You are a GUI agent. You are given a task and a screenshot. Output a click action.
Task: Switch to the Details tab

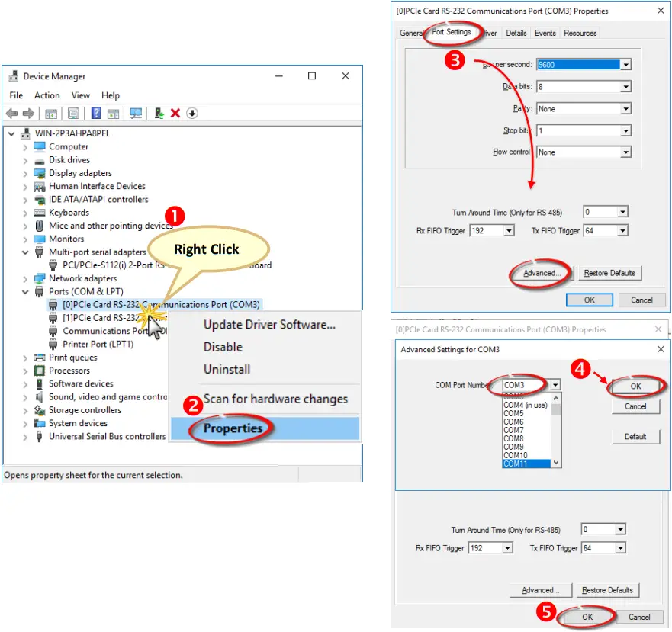point(516,33)
